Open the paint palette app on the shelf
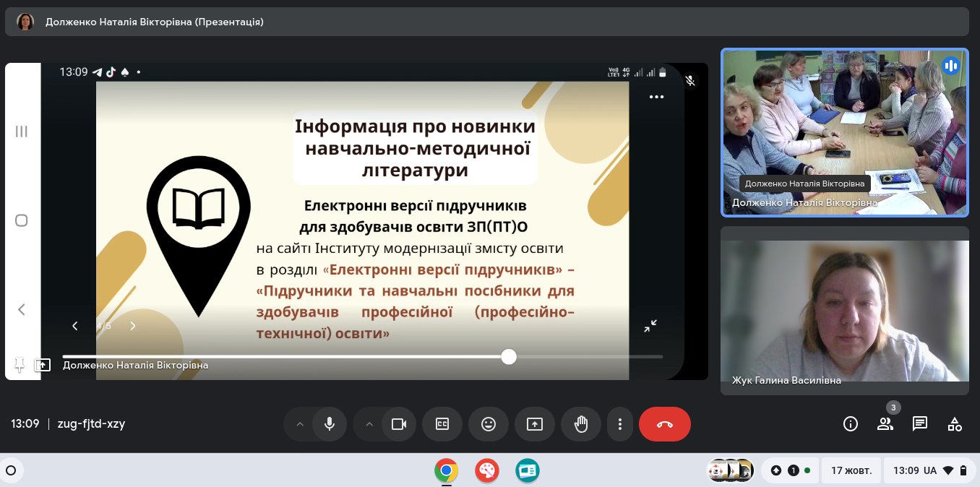The height and width of the screenshot is (487, 980). point(487,471)
